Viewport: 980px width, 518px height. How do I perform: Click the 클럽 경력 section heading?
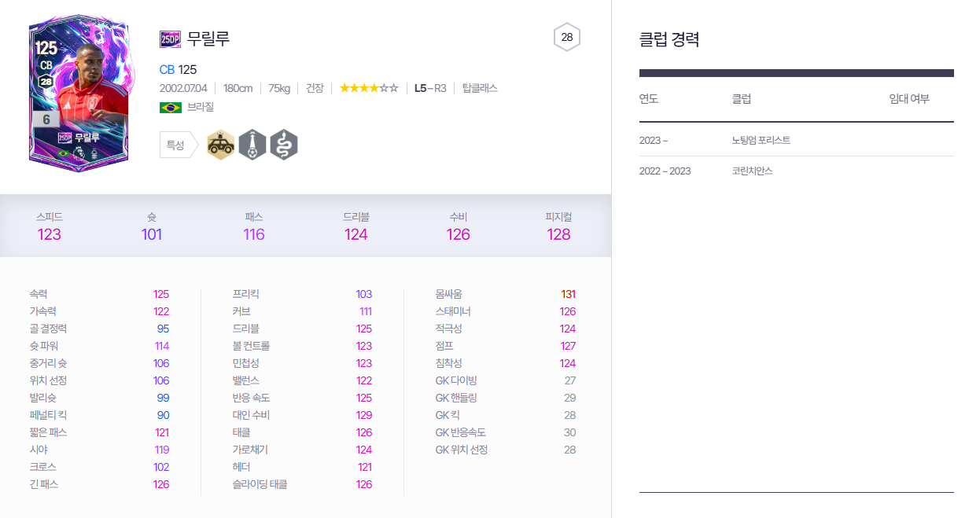tap(669, 39)
